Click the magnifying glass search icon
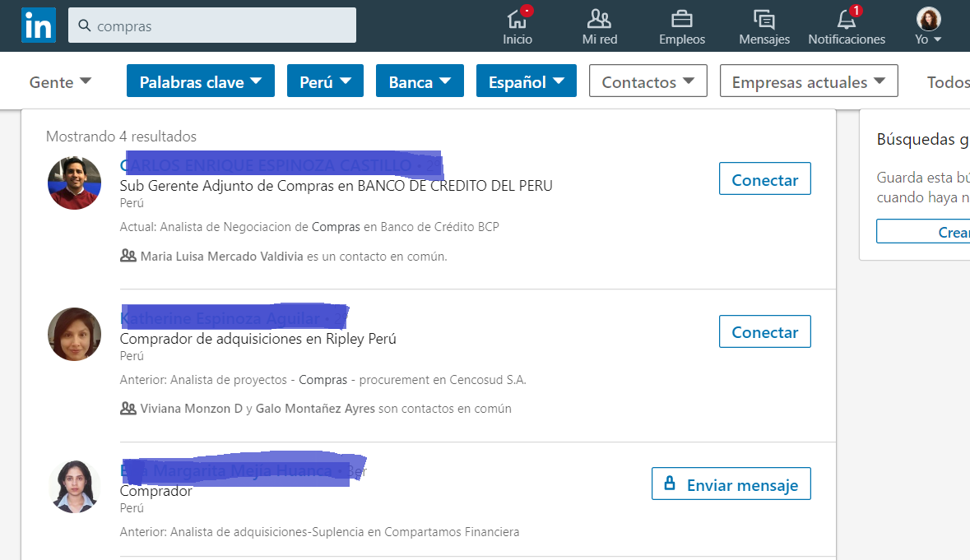970x560 pixels. pyautogui.click(x=84, y=25)
